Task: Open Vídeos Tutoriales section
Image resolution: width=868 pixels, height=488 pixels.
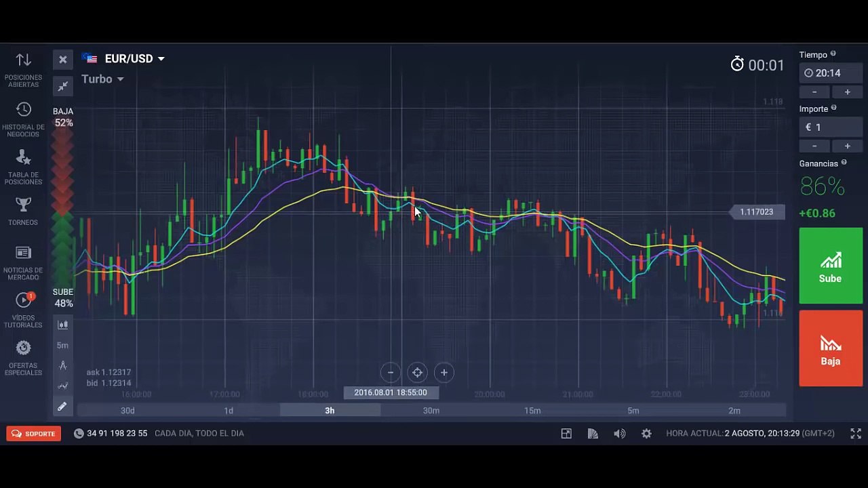Action: click(23, 310)
